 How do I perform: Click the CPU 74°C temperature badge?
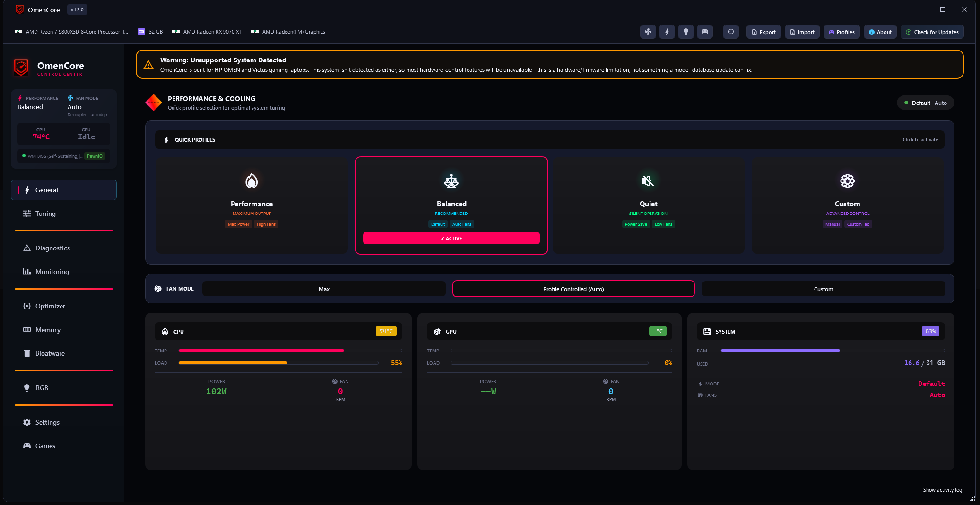(386, 331)
